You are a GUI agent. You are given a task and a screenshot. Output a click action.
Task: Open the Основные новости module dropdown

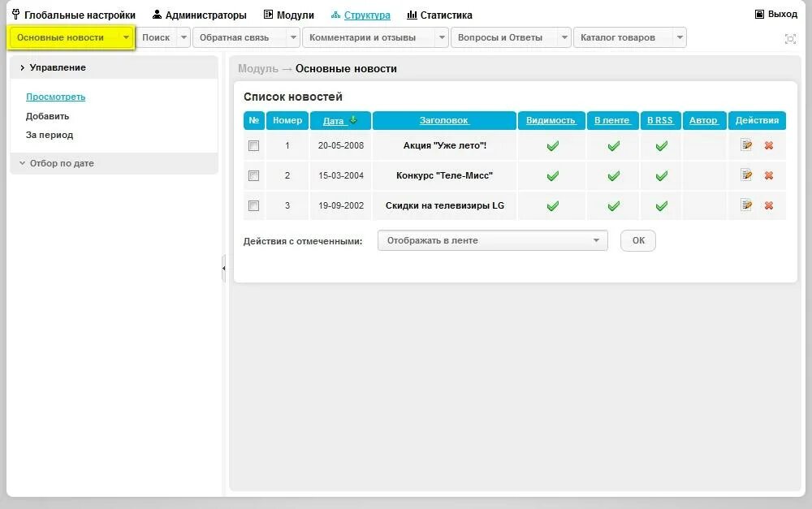126,37
